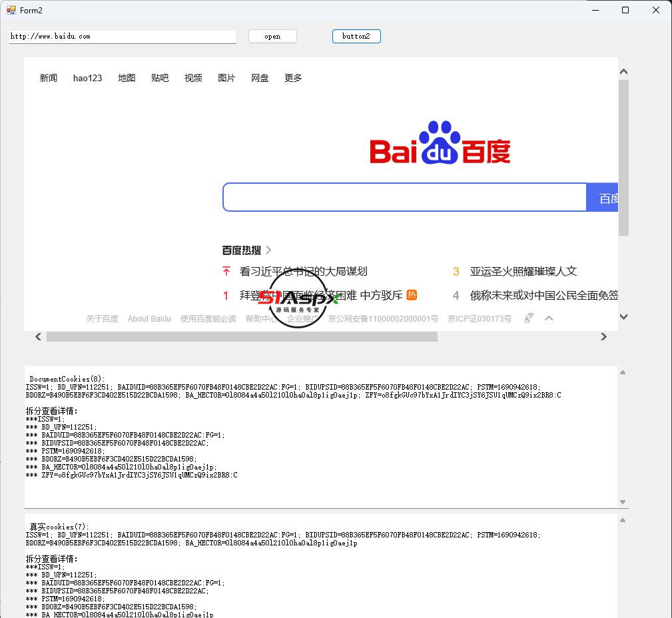Click the accessibility icon in the Baidu footer
The image size is (672, 618).
tap(529, 318)
